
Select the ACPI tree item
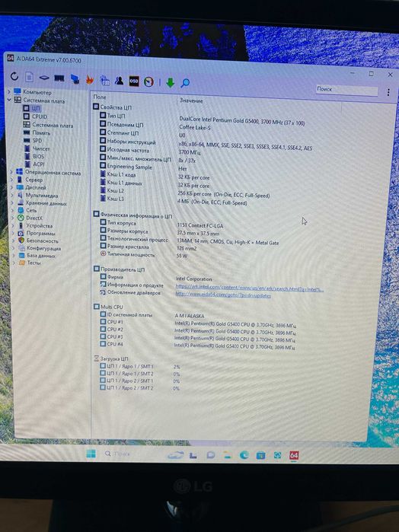[34, 164]
